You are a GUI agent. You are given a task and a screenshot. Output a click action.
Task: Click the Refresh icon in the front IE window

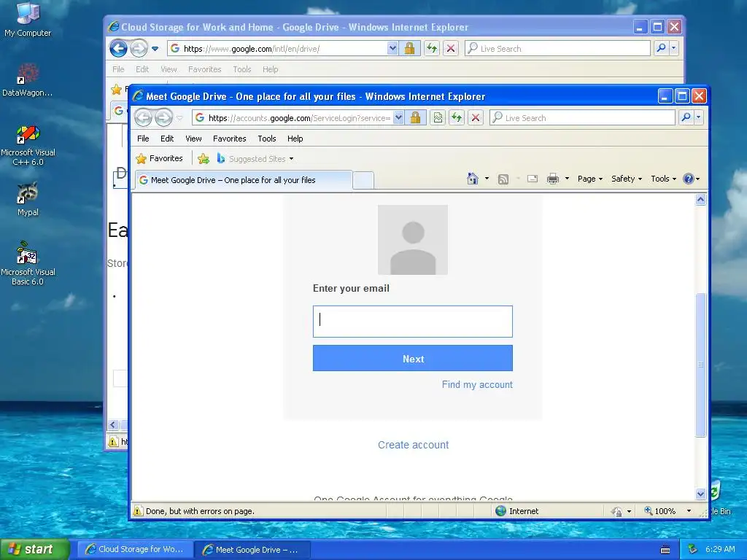tap(457, 117)
